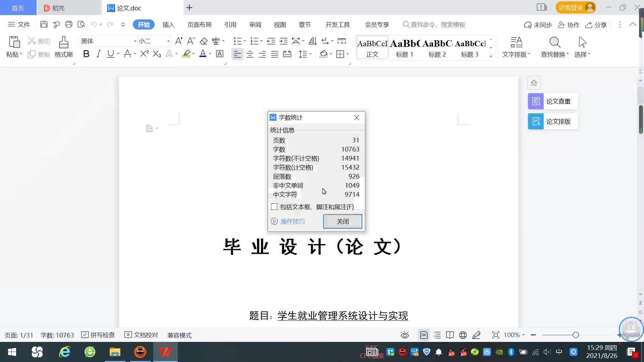Click the save icon in quick toolbar
The width and height of the screenshot is (644, 362).
tap(44, 24)
